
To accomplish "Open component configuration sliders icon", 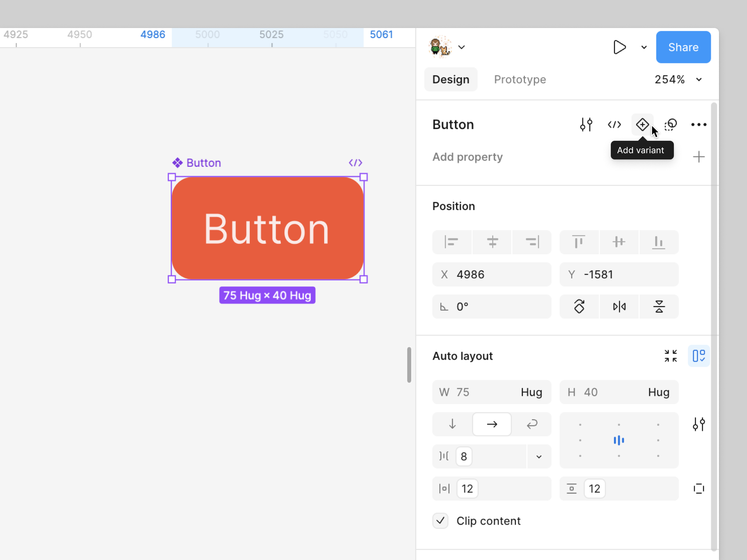I will (x=586, y=125).
